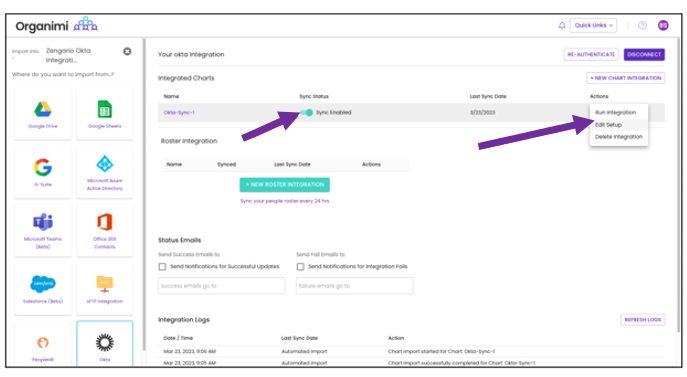Check Send Notifications for Successful Updates
Screen dimensions: 687x377
pyautogui.click(x=163, y=267)
